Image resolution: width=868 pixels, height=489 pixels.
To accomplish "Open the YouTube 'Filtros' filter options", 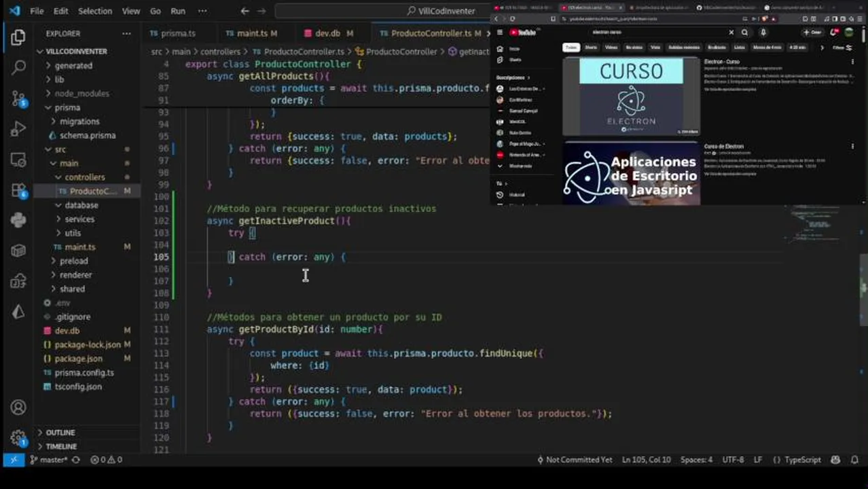I will click(x=842, y=48).
